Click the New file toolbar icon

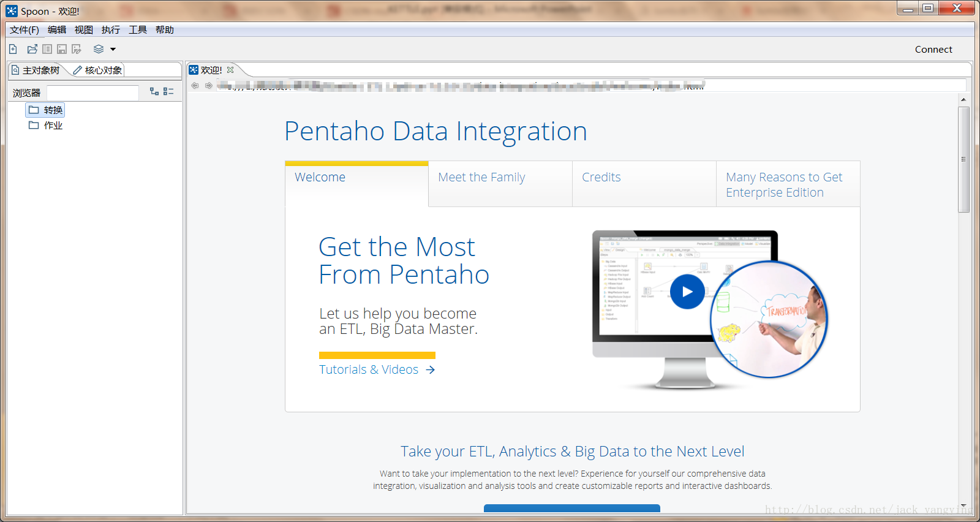point(13,49)
